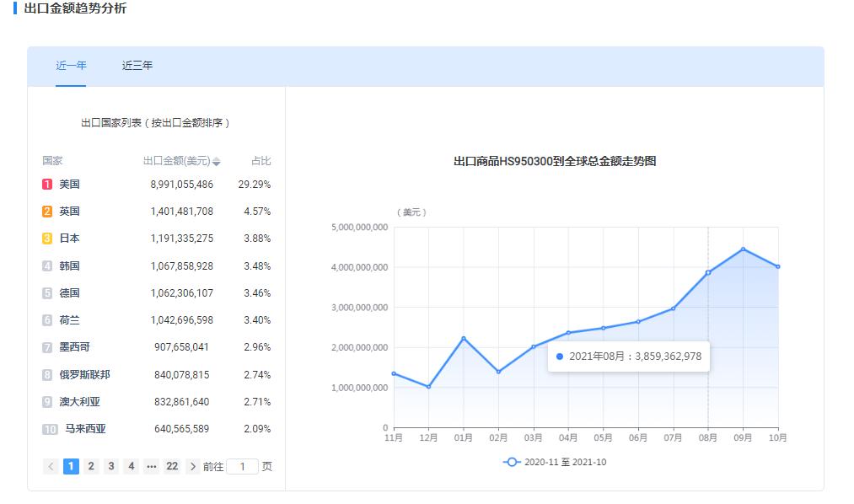Click the next page arrow in pagination
The image size is (854, 504).
click(x=192, y=466)
